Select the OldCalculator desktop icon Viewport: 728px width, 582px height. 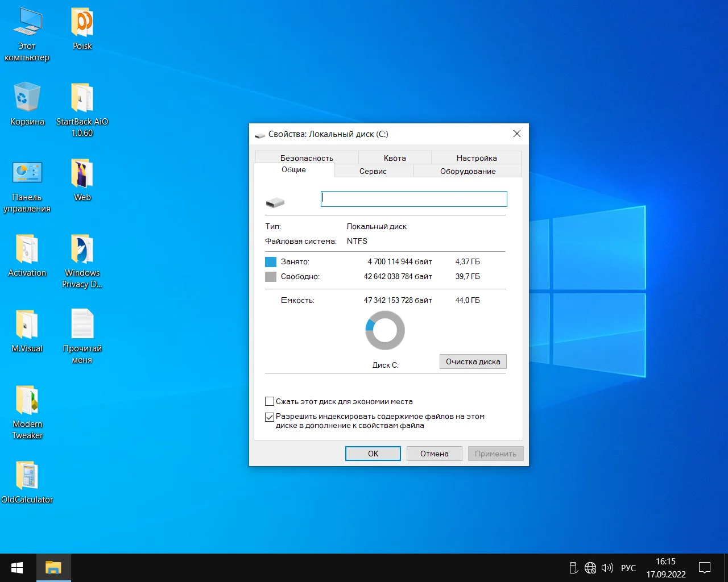27,476
